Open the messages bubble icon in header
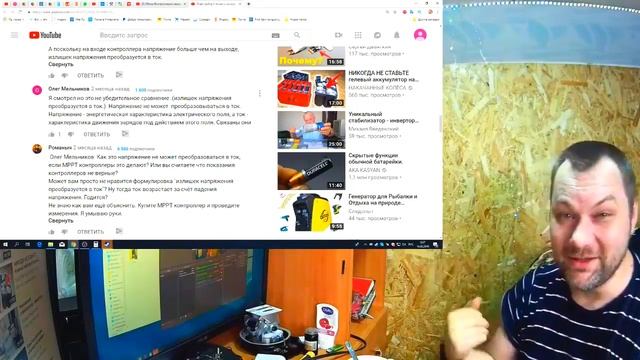 pos(378,35)
